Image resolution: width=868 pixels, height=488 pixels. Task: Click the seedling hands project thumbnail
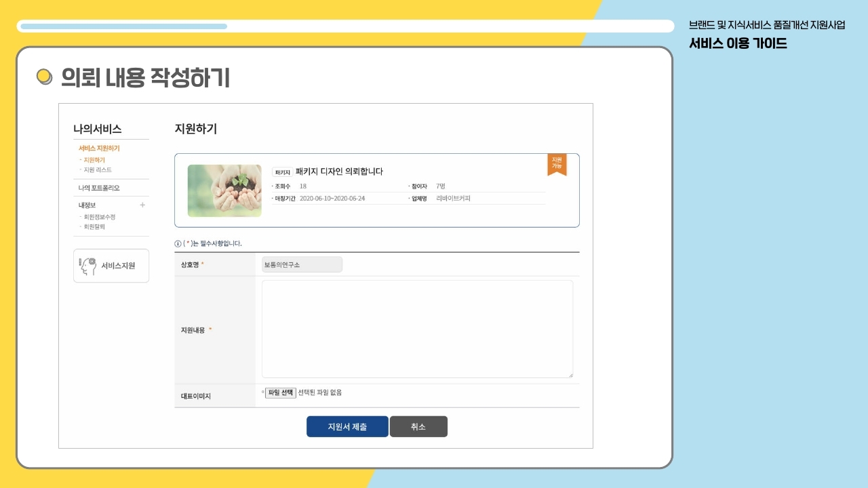224,190
